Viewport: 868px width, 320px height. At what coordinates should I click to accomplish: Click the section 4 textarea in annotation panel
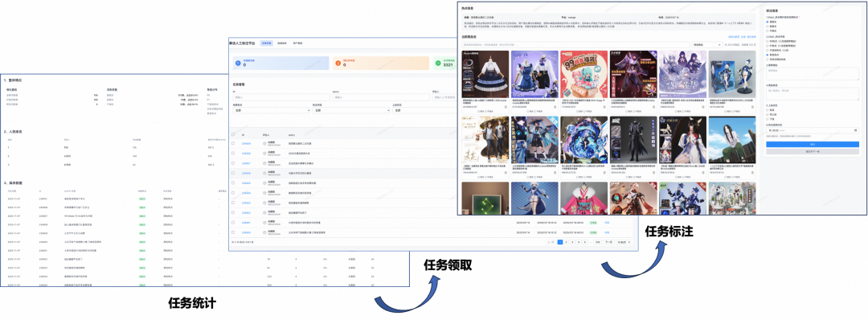[x=812, y=93]
